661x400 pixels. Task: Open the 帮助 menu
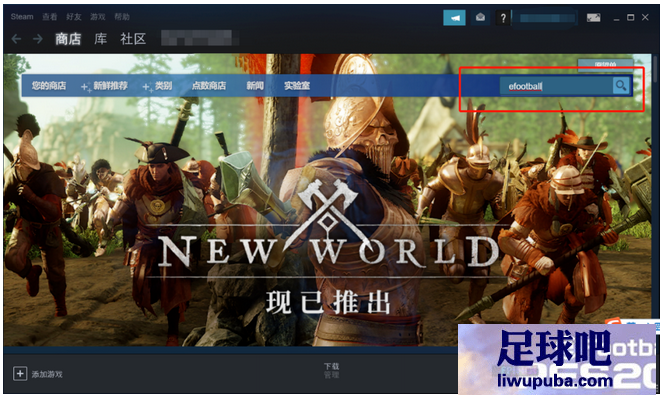122,17
